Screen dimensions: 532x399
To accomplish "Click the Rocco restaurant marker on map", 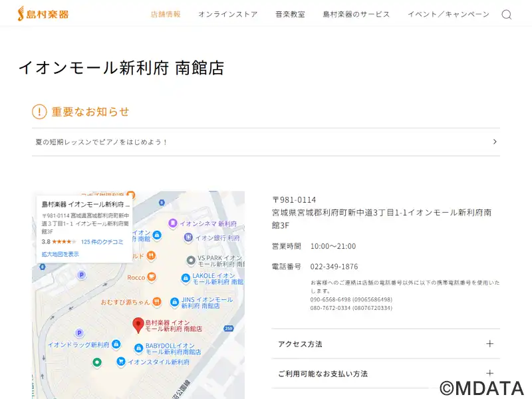I will pyautogui.click(x=152, y=277).
